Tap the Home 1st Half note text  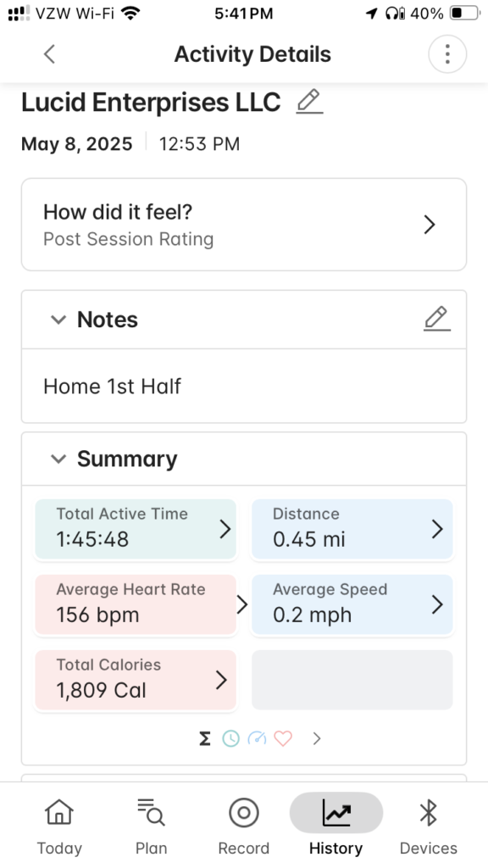click(x=113, y=387)
